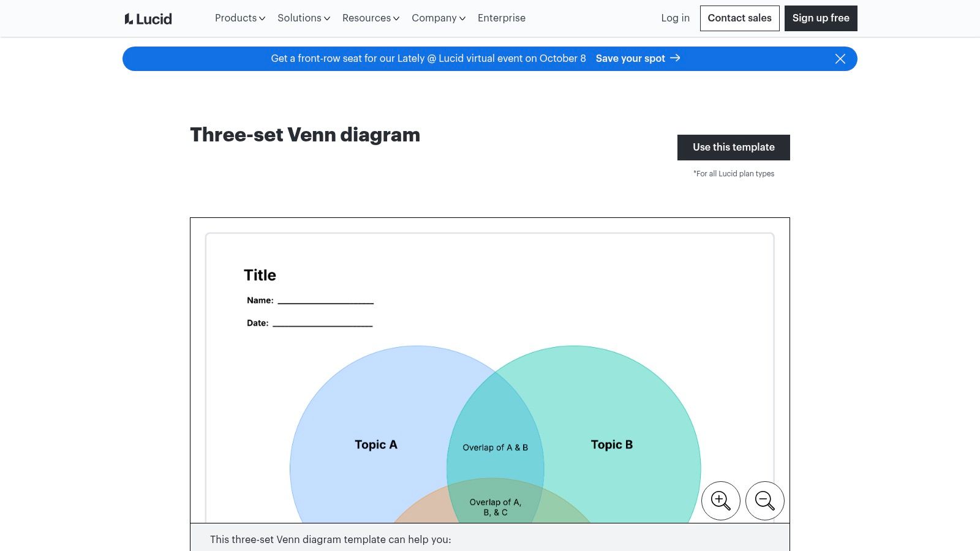
Task: Click the Topic A label in the diagram
Action: click(x=376, y=445)
